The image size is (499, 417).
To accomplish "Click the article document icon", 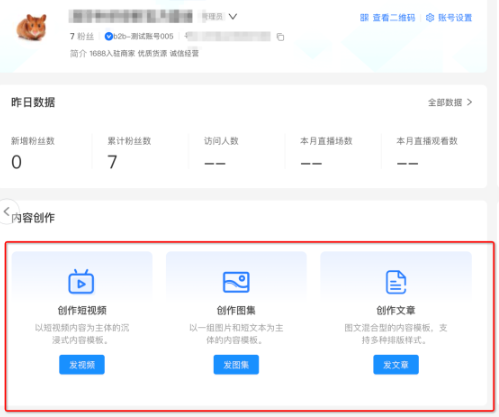I will point(396,282).
